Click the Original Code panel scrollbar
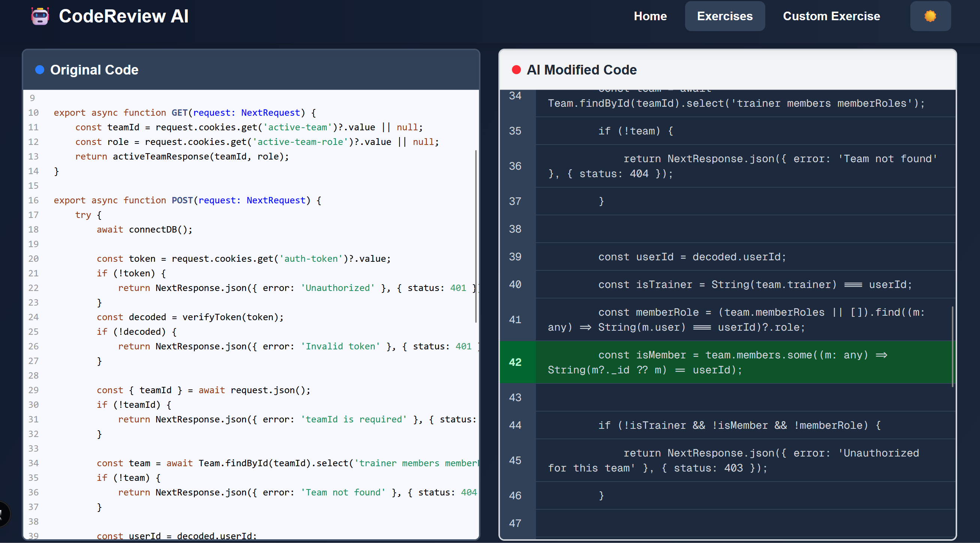The image size is (980, 543). (x=476, y=236)
